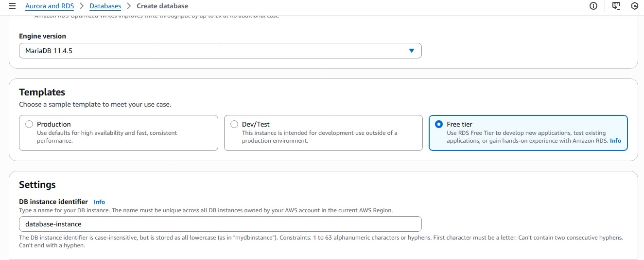
Task: Launch the CloudShell terminal icon
Action: pyautogui.click(x=616, y=6)
